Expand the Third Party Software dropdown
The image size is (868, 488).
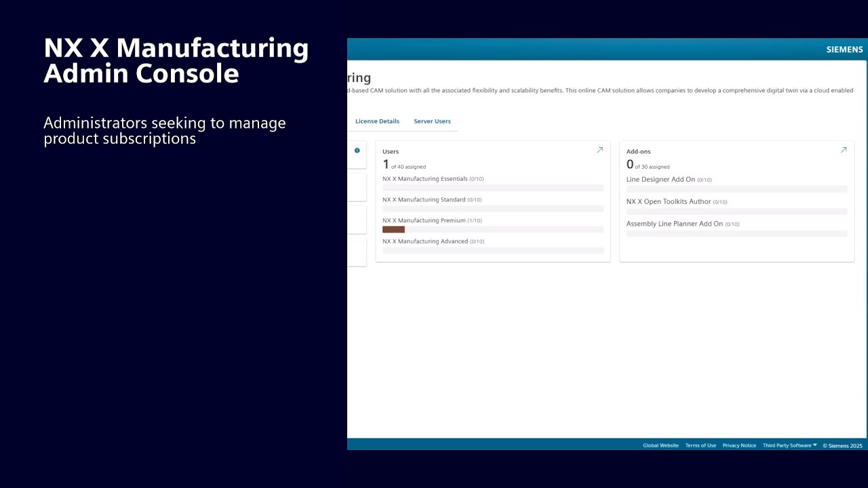click(789, 445)
